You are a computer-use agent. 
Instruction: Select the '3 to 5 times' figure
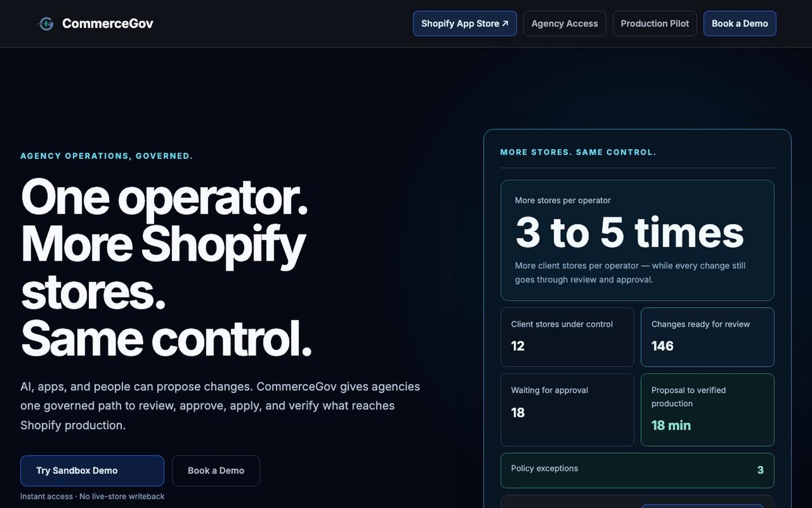pyautogui.click(x=629, y=232)
